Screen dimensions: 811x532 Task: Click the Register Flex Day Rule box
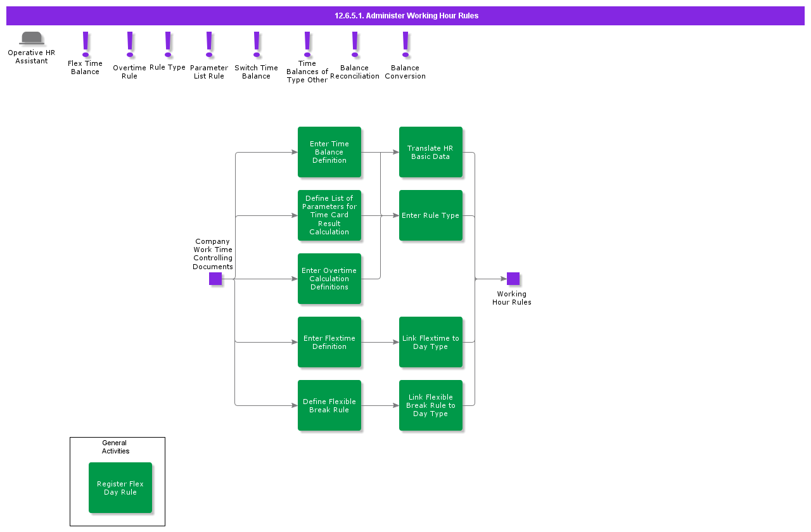tap(120, 488)
